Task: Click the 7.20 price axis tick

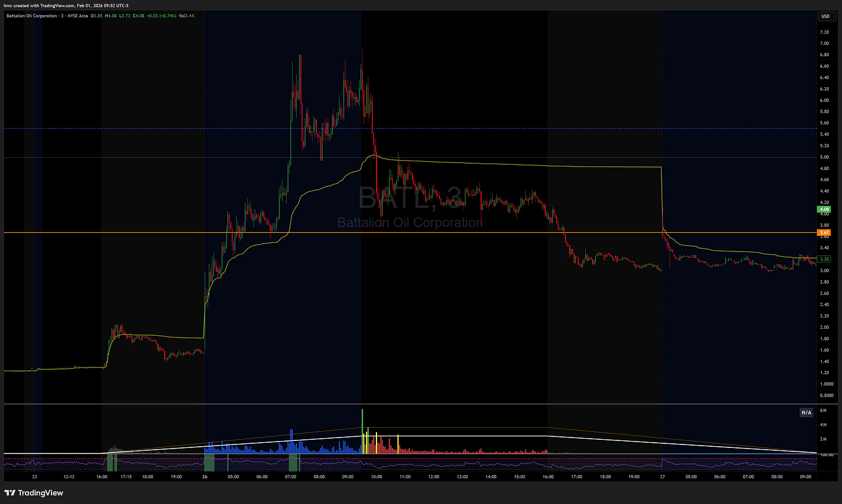Action: coord(824,32)
